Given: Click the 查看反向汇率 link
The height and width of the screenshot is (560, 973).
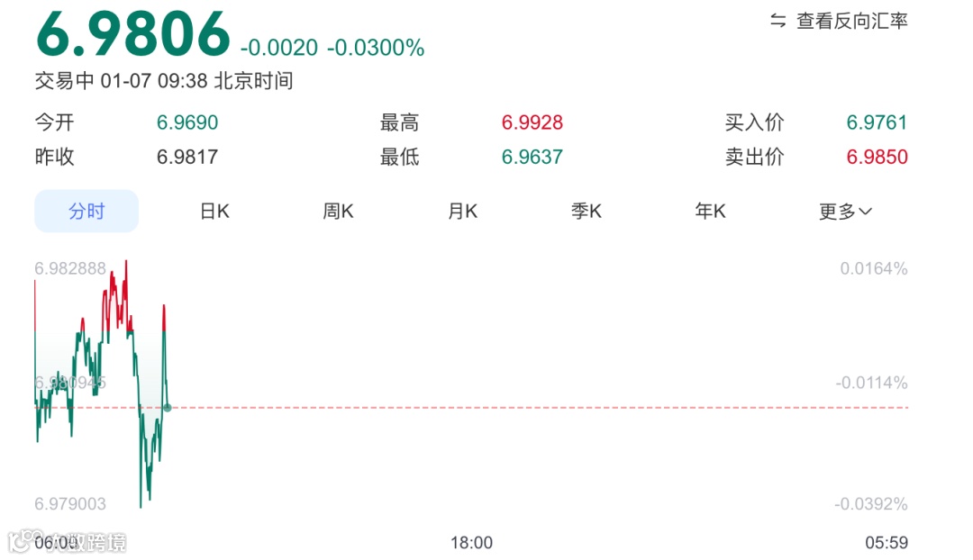Looking at the screenshot, I should tap(850, 20).
